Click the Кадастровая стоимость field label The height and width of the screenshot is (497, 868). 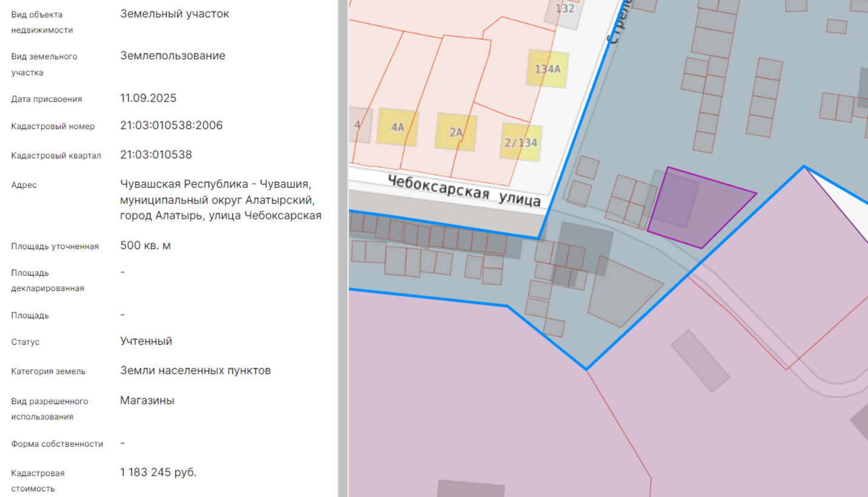point(38,480)
